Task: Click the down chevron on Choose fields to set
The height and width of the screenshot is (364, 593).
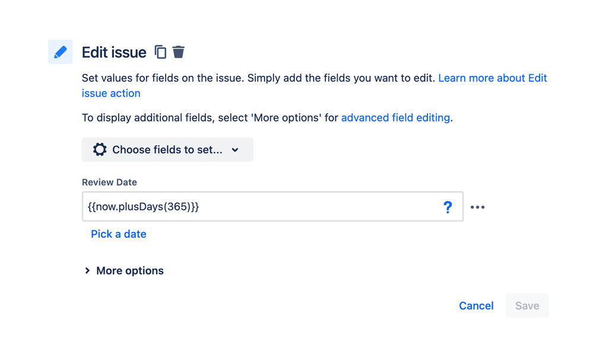Action: pyautogui.click(x=235, y=150)
